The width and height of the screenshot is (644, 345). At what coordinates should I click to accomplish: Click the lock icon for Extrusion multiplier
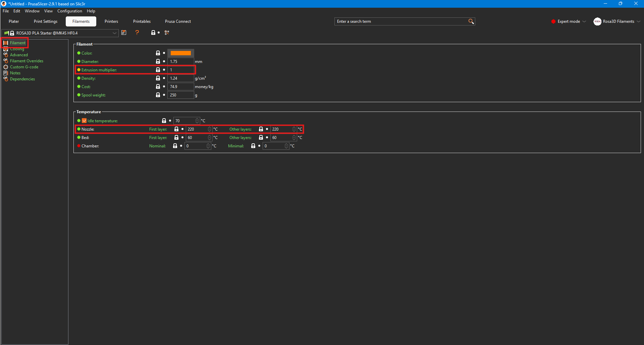tap(158, 70)
